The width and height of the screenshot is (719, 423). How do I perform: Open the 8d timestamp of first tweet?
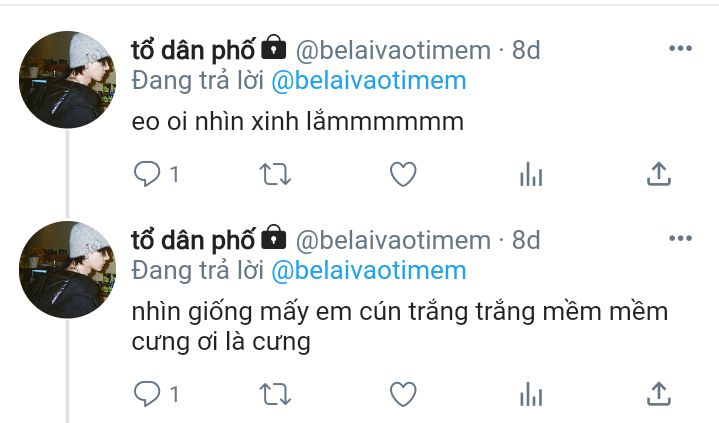526,50
